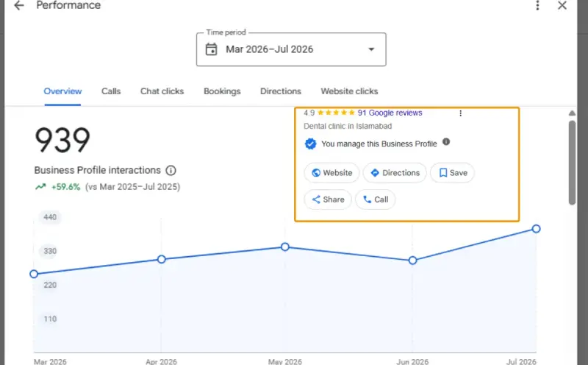Switch to the Overview tab
The height and width of the screenshot is (368, 588).
click(x=62, y=91)
